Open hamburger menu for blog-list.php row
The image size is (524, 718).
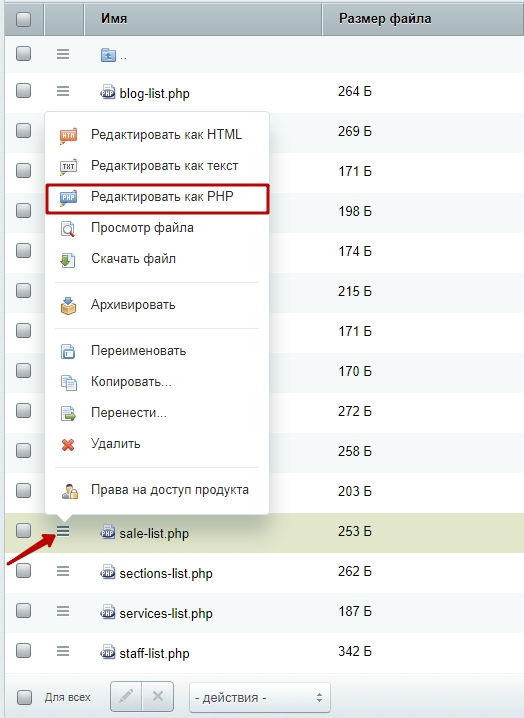[x=63, y=91]
